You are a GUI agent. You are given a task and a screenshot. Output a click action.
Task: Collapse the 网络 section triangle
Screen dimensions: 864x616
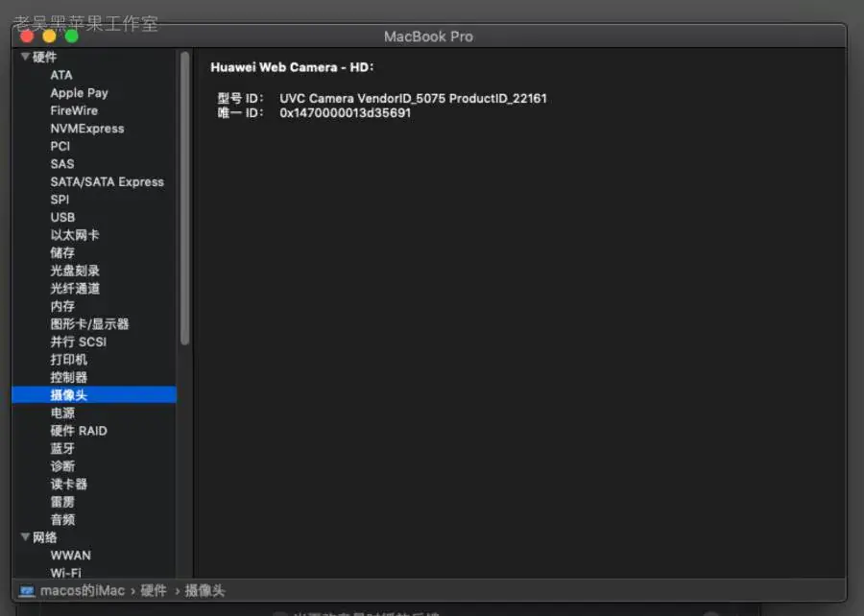tap(25, 537)
